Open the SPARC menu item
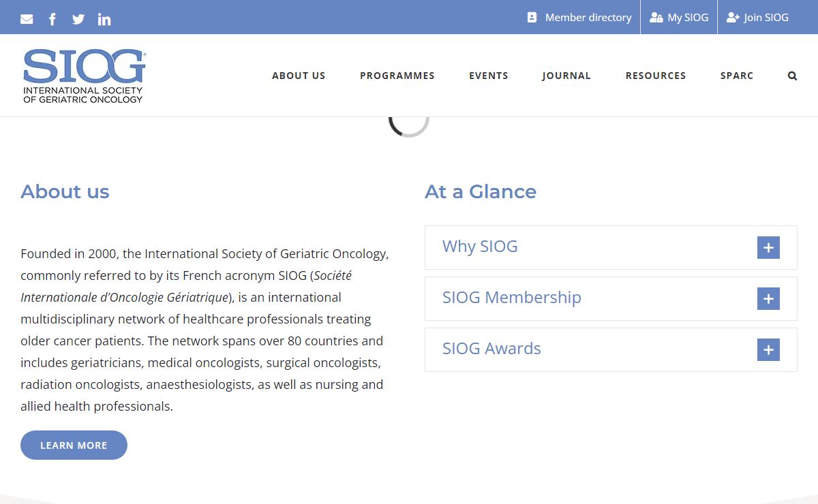The image size is (818, 504). (x=737, y=76)
